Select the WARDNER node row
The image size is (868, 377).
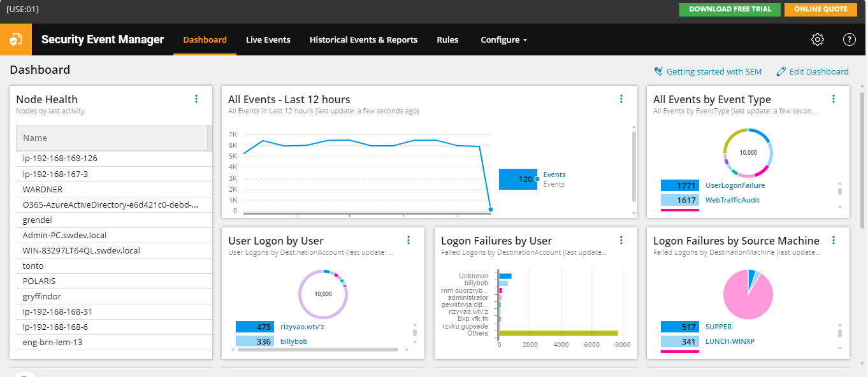click(114, 189)
